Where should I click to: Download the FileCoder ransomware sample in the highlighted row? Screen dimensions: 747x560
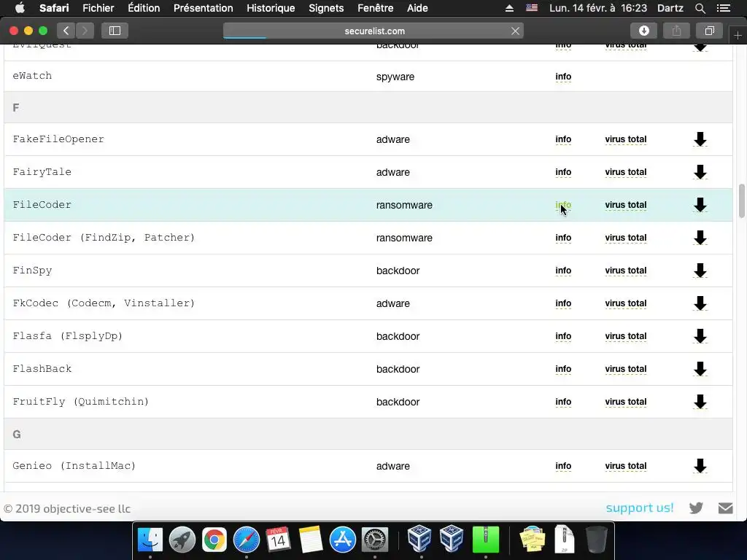pos(700,205)
